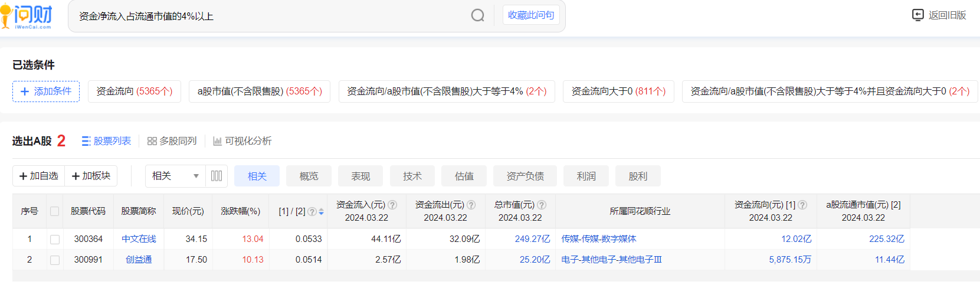Viewport: 980px width, 288px height.
Task: Click the a股流通市值(元) [2] column header
Action: (x=863, y=211)
